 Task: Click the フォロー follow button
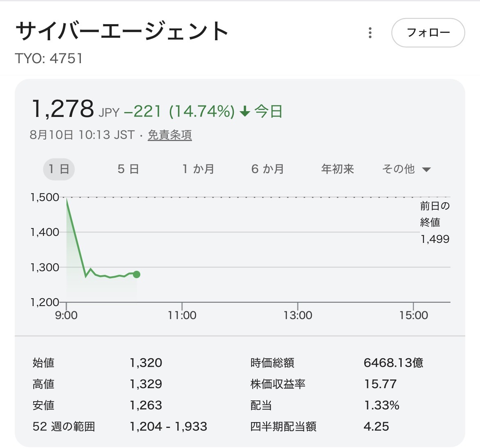tap(428, 33)
